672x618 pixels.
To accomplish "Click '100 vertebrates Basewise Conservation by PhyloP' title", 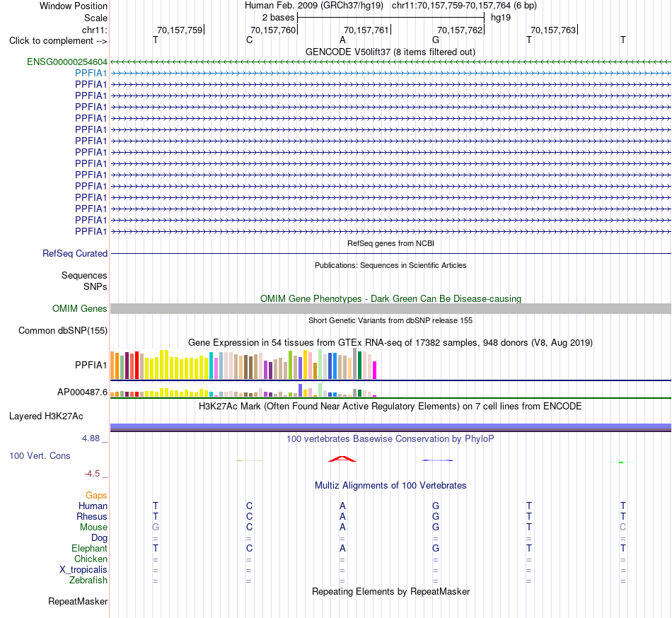I will (x=390, y=438).
